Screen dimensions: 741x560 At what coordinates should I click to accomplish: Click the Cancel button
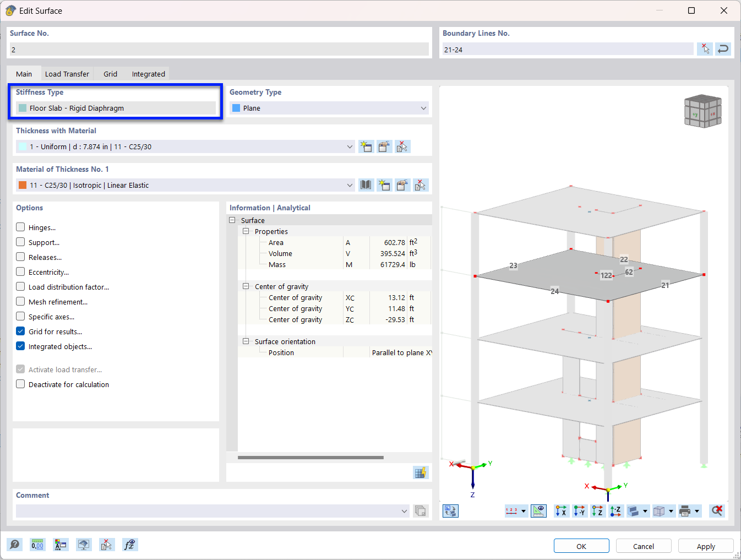click(x=644, y=546)
